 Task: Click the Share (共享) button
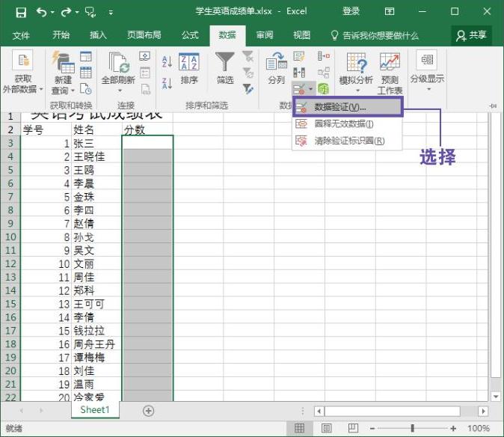[x=471, y=35]
